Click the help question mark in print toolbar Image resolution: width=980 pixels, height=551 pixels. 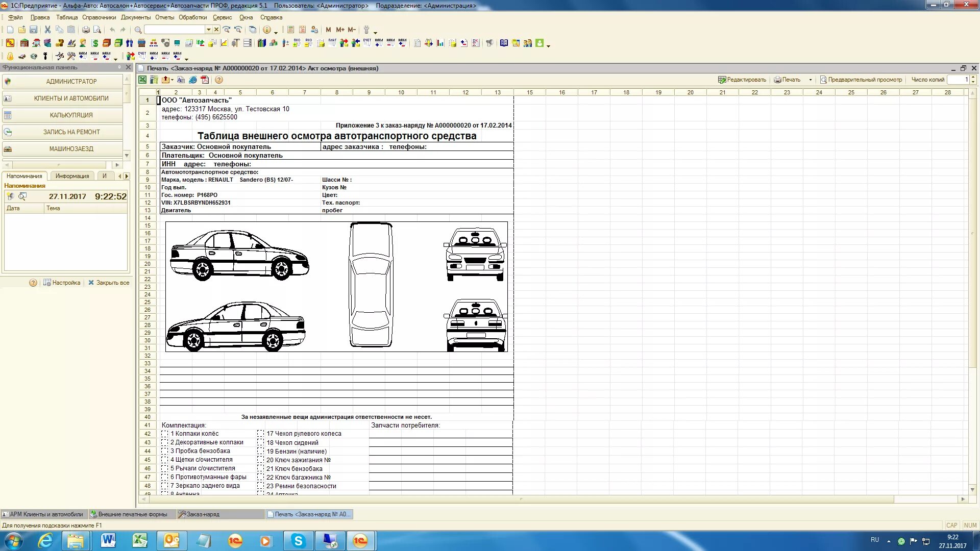click(x=218, y=80)
